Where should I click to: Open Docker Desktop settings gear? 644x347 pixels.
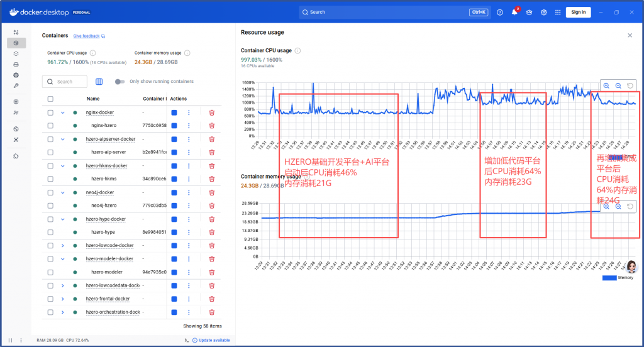[x=544, y=12]
